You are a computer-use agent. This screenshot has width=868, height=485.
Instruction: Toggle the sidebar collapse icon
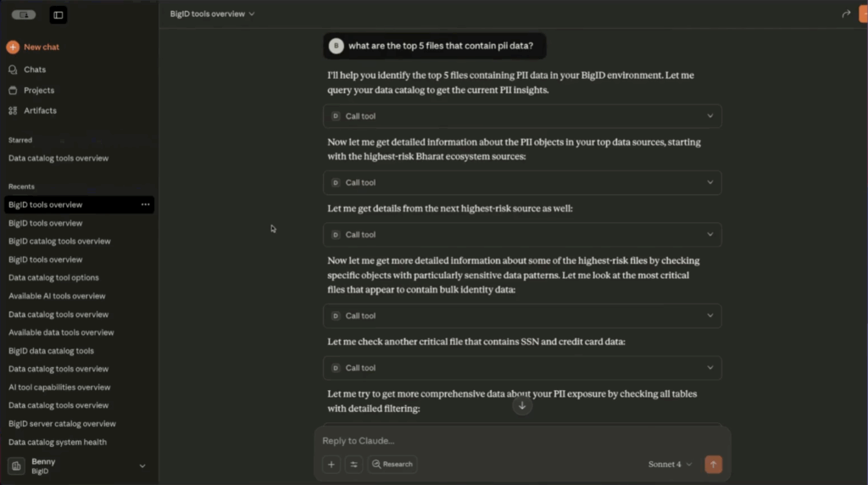(58, 14)
